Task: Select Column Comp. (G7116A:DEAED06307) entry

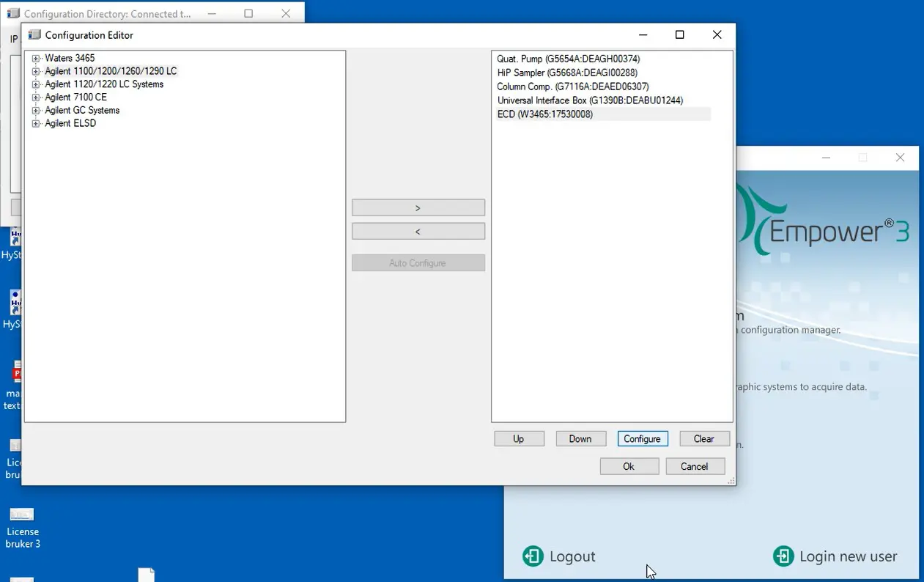Action: click(x=573, y=86)
